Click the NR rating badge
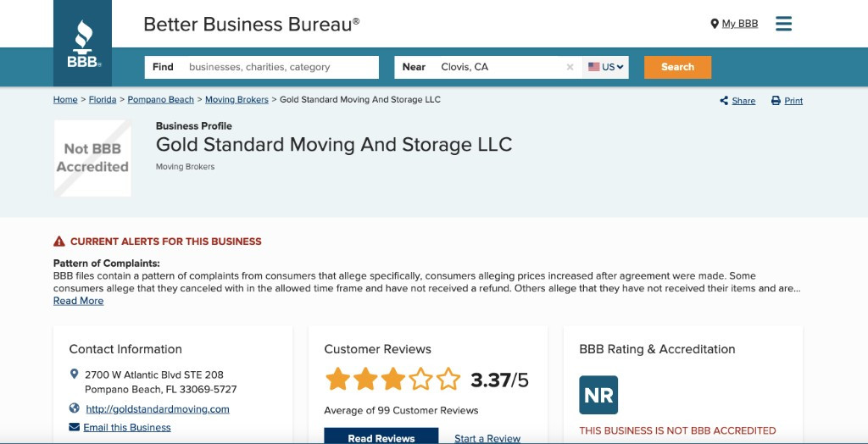The width and height of the screenshot is (868, 444). [x=598, y=395]
